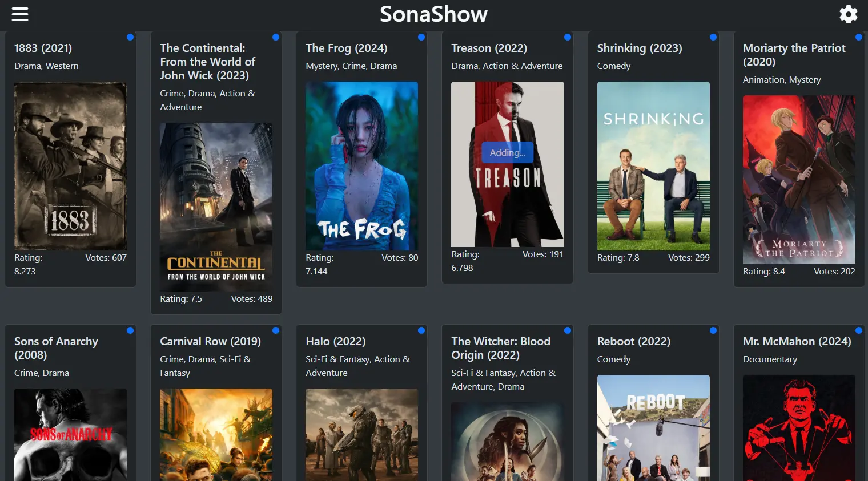
Task: Click the Moriarty the Patriot poster
Action: point(799,180)
